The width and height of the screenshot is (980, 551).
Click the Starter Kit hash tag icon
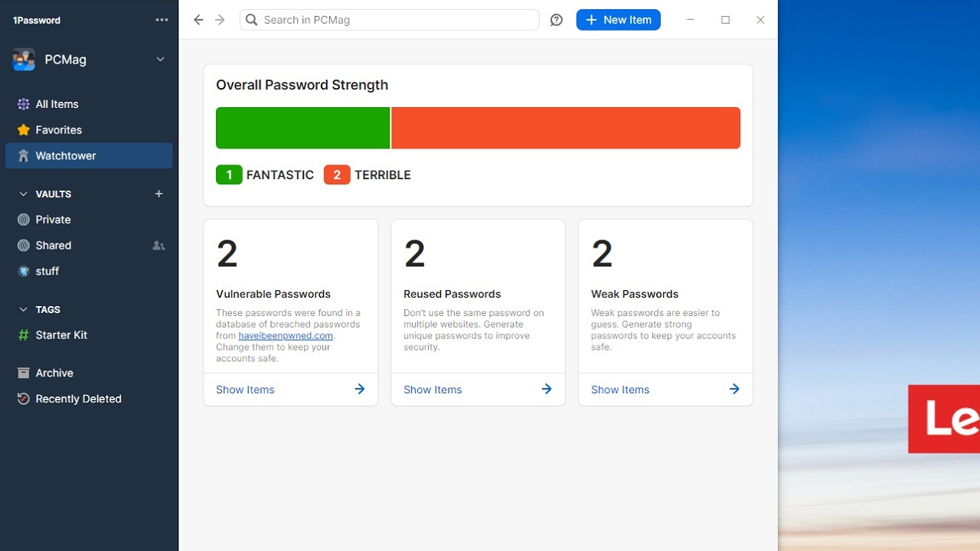24,335
